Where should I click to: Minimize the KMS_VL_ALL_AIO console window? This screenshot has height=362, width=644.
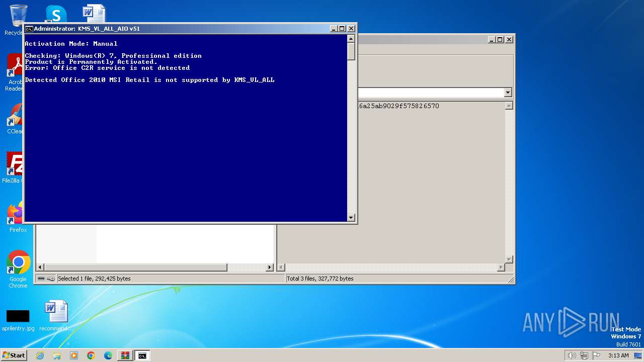[x=334, y=29]
